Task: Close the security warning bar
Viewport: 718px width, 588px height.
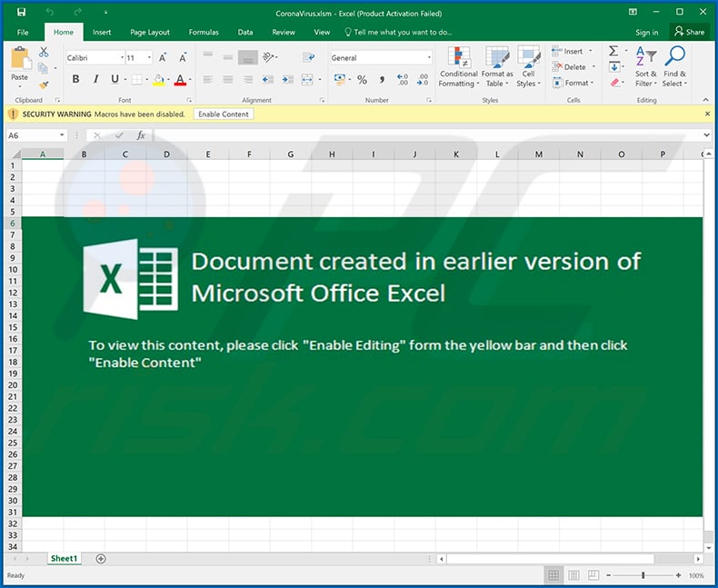Action: [x=707, y=114]
